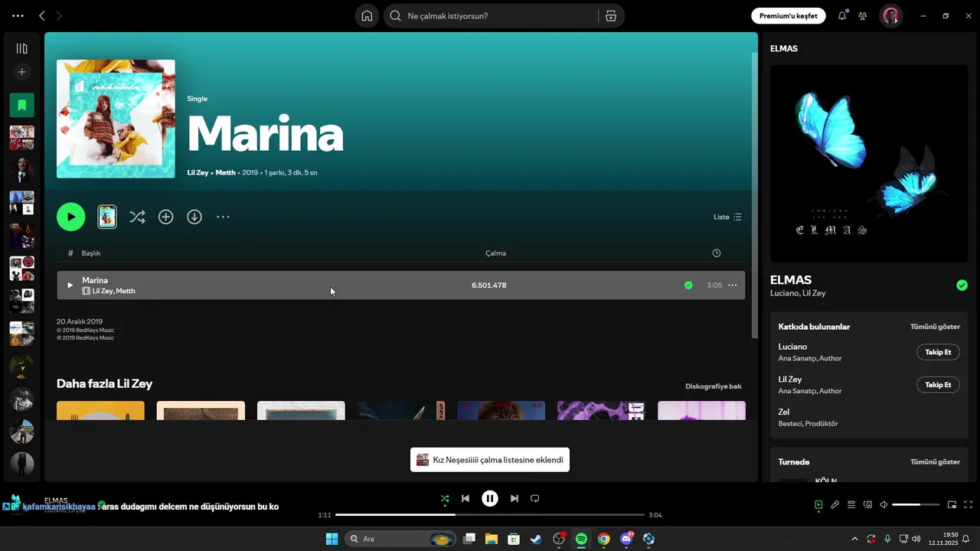Open Task View in taskbar
980x551 pixels.
coord(469,539)
